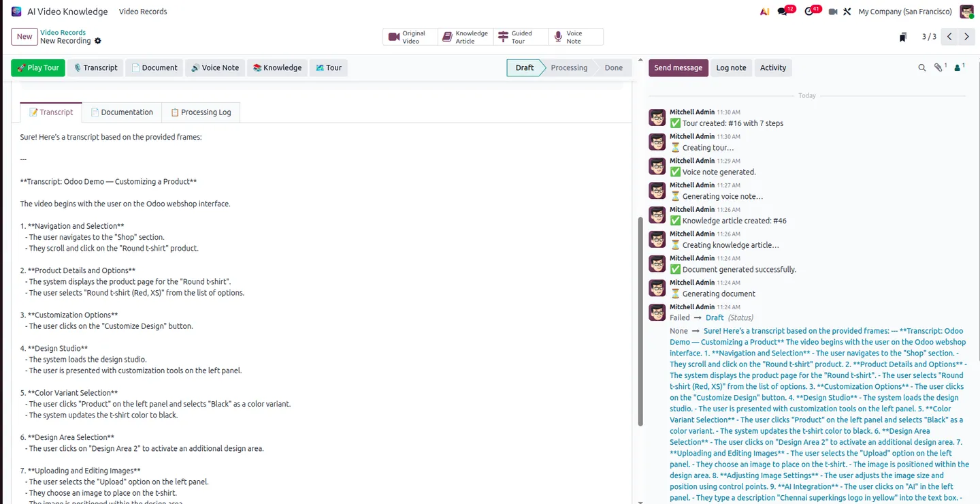Screen dimensions: 980x504
Task: Click the bookmark icon beside the record pager
Action: 903,37
